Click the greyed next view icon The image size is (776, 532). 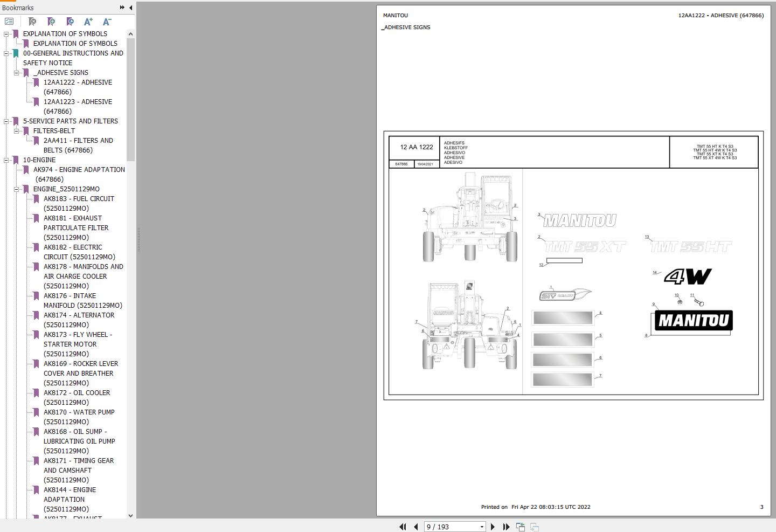point(534,527)
